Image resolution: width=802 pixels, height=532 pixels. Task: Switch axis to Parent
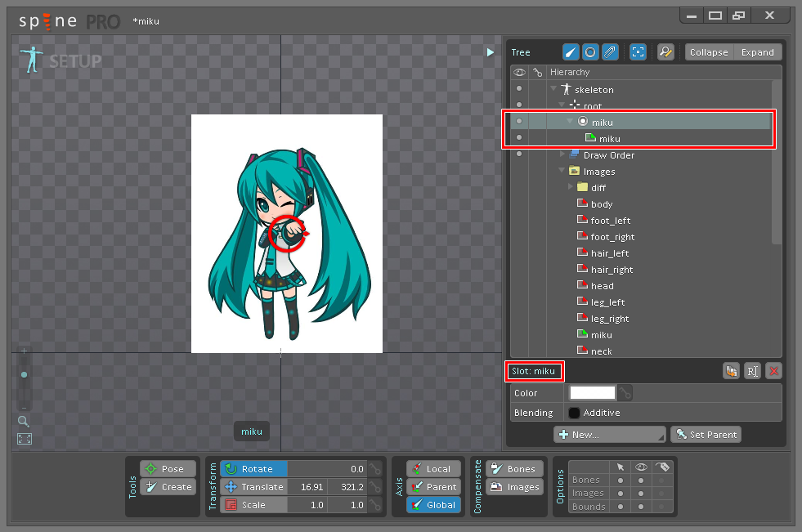click(434, 487)
